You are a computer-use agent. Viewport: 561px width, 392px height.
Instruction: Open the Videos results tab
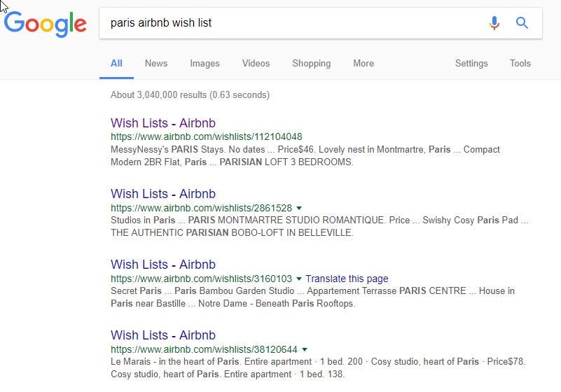pyautogui.click(x=256, y=63)
